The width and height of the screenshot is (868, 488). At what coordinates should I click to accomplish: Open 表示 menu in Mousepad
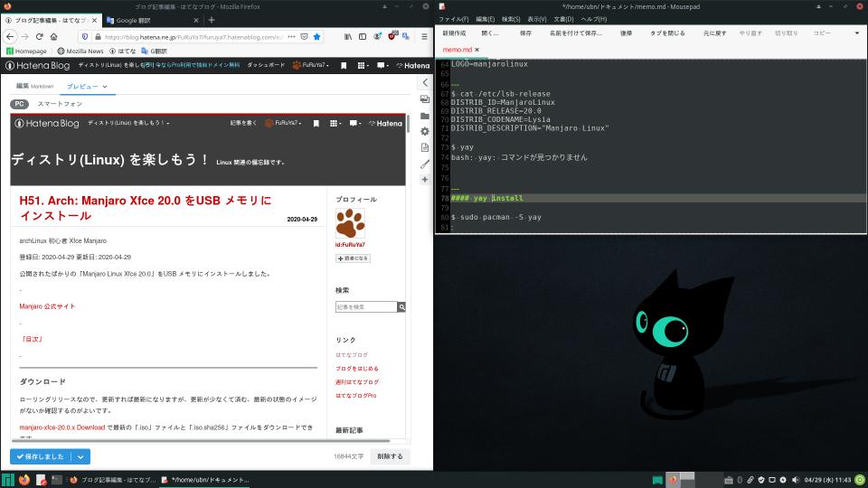pos(536,19)
